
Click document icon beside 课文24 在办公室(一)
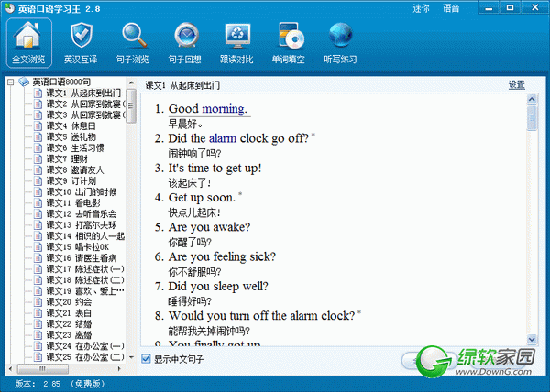38,346
